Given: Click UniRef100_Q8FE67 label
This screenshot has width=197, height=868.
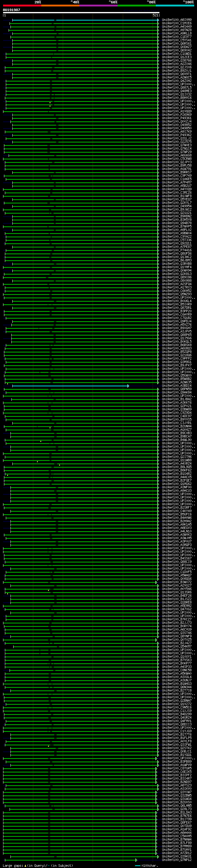Looking at the screenshot, I should (x=176, y=822).
